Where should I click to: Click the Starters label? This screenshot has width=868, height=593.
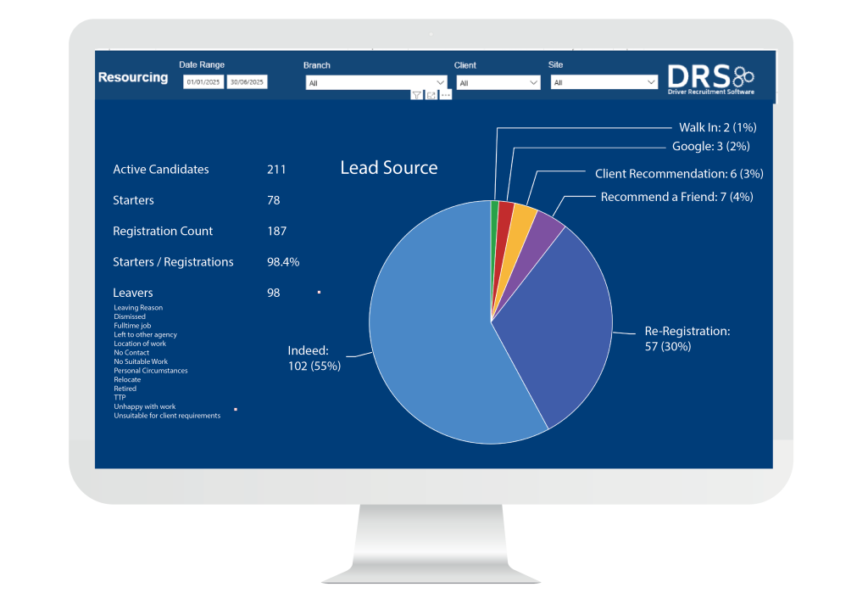tap(133, 200)
